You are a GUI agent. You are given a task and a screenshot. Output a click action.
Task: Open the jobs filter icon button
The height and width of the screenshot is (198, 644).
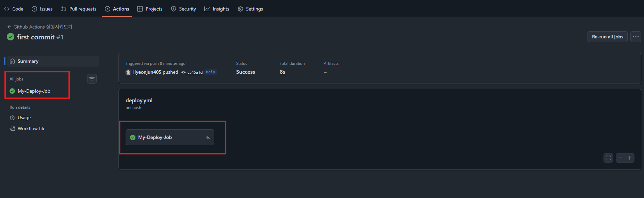click(92, 79)
